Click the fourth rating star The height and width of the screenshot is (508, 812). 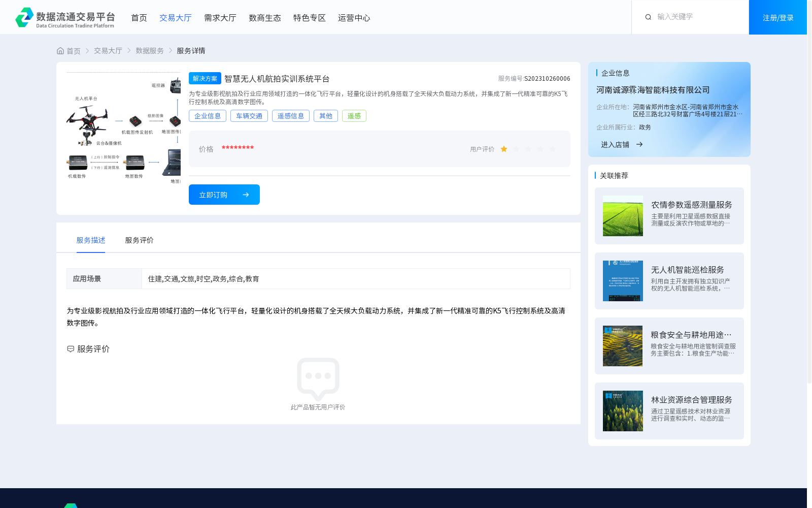point(540,149)
